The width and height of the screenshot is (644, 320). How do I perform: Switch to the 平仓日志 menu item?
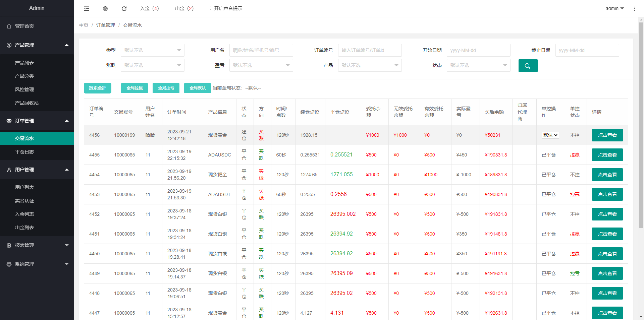tap(24, 151)
